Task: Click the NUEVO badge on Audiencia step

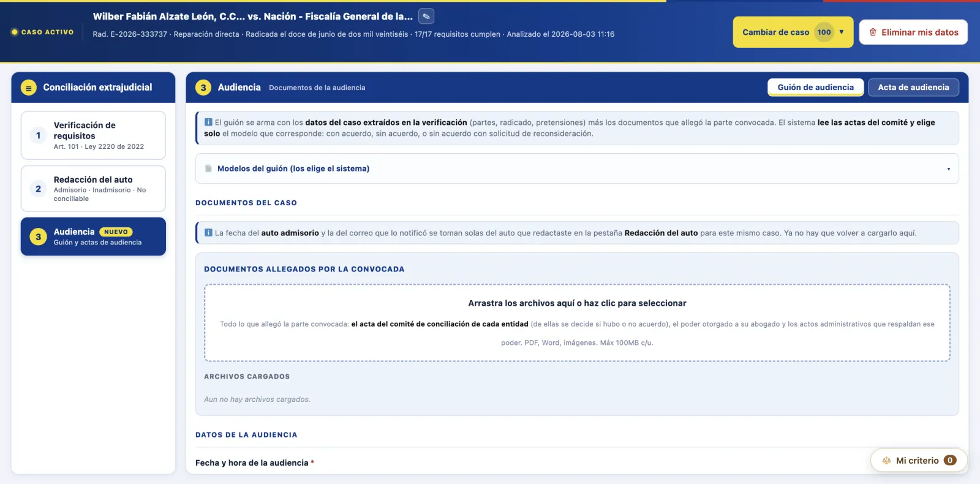Action: (x=116, y=232)
